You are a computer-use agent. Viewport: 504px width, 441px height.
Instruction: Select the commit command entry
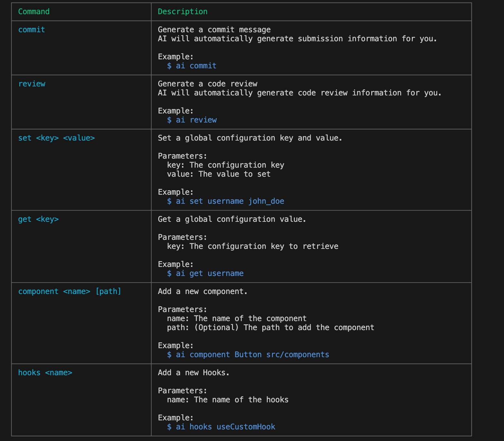(31, 29)
